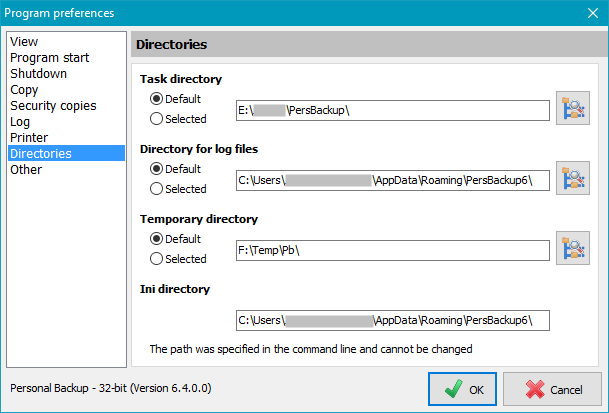This screenshot has width=609, height=413.
Task: Show Printer preferences
Action: 66,137
